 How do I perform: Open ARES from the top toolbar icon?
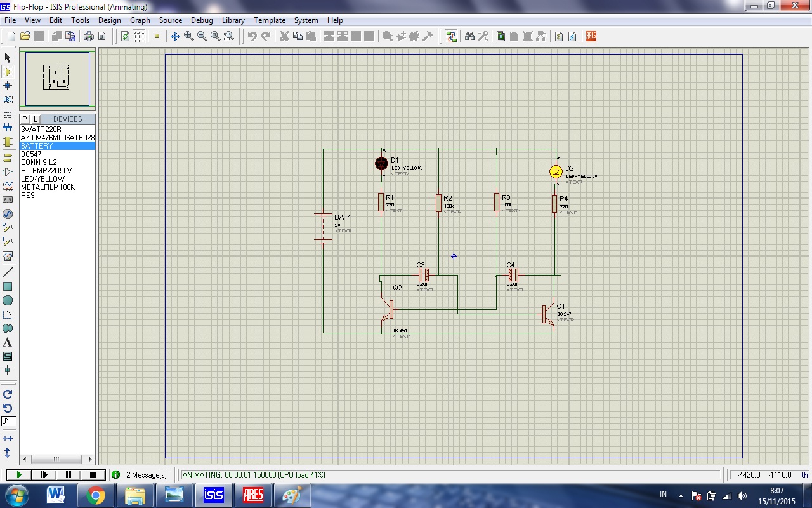tap(590, 36)
